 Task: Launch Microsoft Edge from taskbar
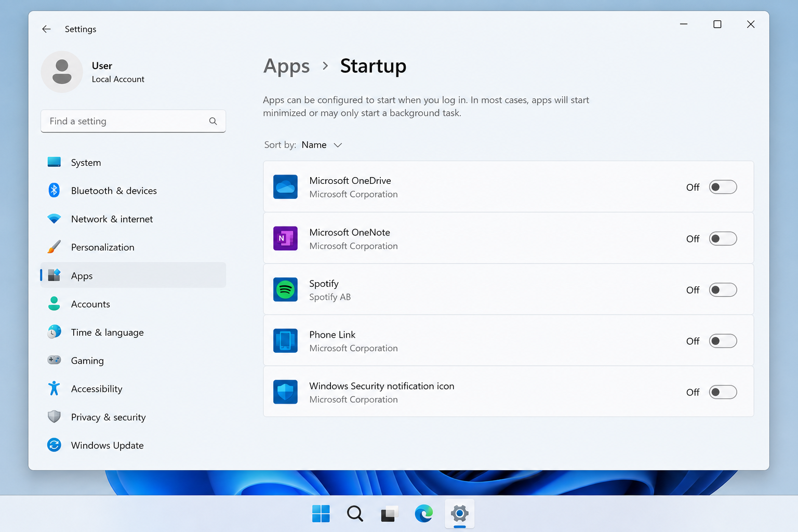(x=424, y=514)
